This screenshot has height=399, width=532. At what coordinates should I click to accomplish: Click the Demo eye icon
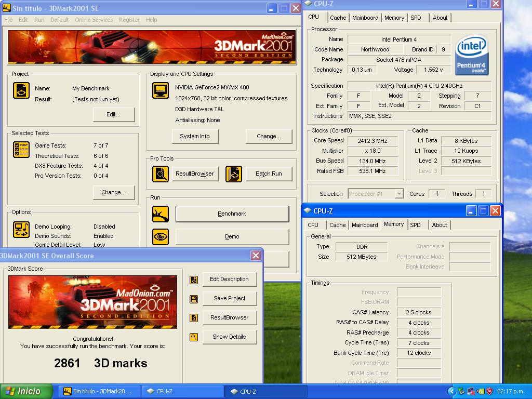pos(160,237)
